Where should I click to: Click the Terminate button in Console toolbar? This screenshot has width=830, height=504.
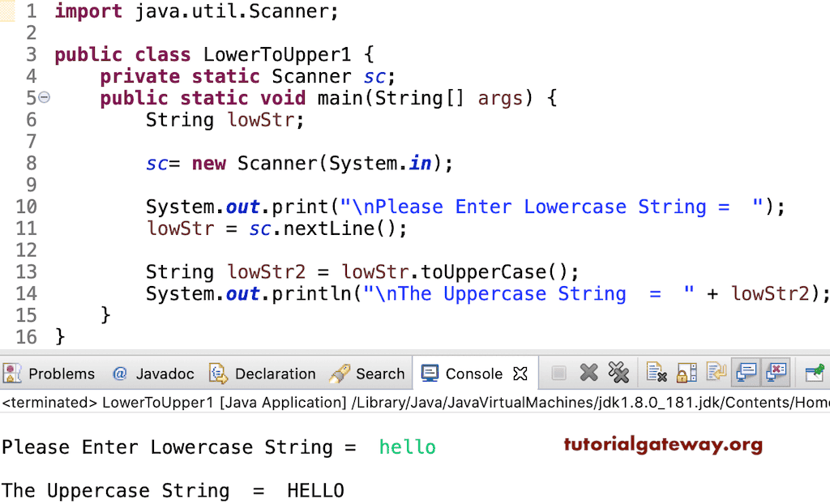pos(559,373)
